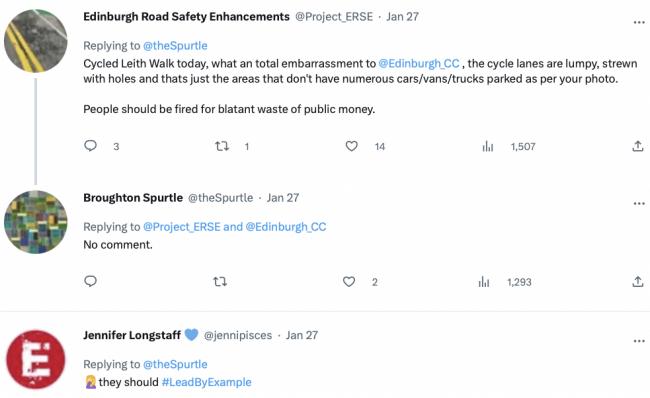The image size is (650, 398).
Task: View analytics showing 1,293 views
Action: pos(484,282)
